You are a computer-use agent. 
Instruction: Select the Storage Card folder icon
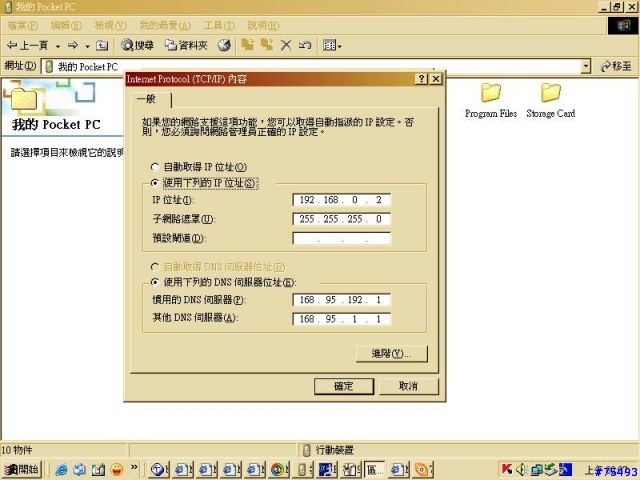[551, 100]
